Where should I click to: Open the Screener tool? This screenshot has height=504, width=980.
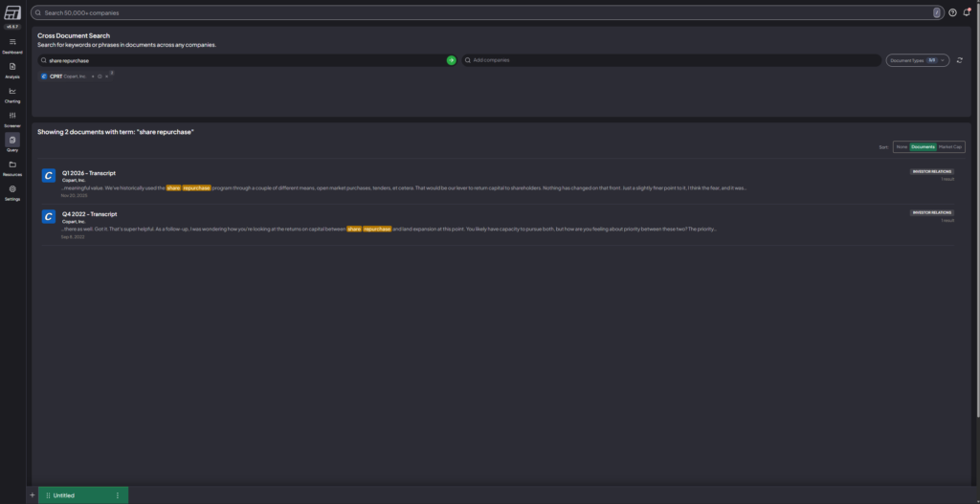click(12, 119)
